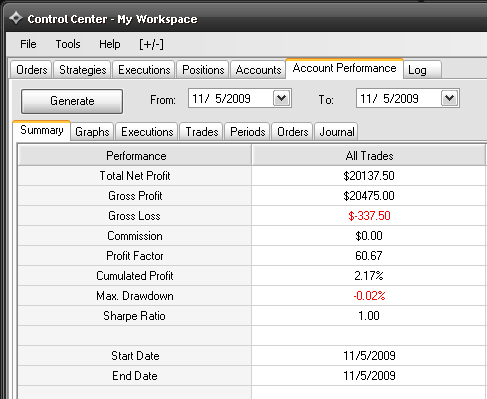Viewport: 487px width, 399px height.
Task: Click the Generate button
Action: tap(72, 101)
